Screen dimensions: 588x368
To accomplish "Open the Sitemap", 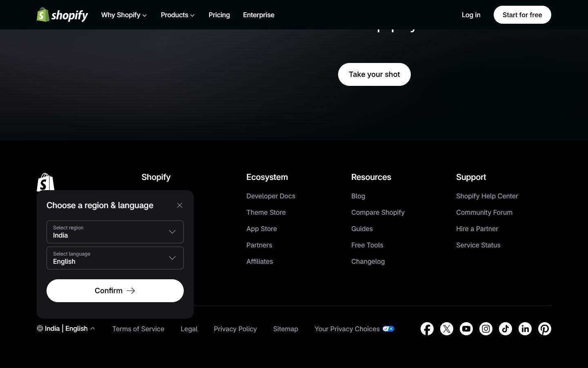I will (285, 329).
